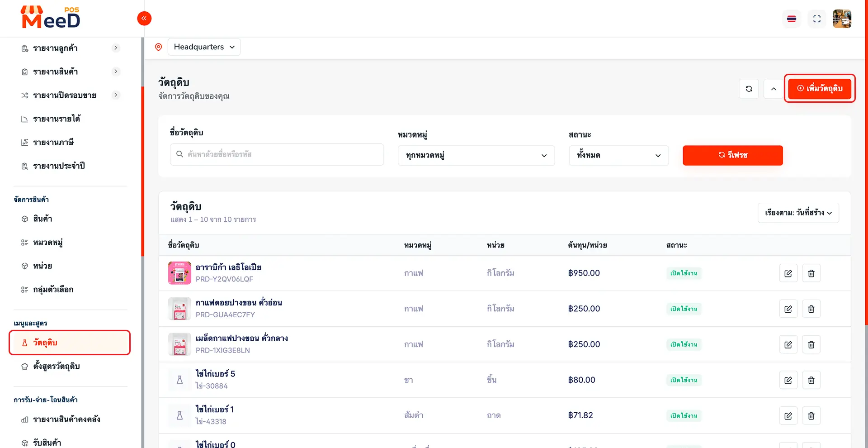Open the Headquarters branch dropdown
Screen dimensions: 868x448
point(204,47)
